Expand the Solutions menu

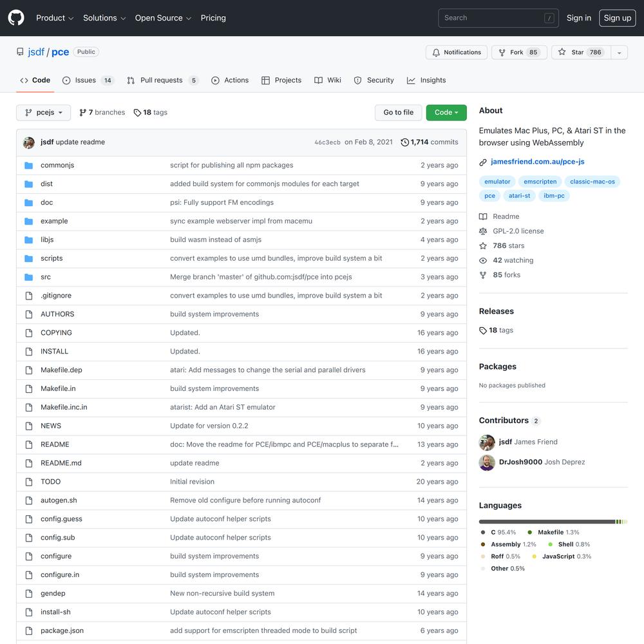[x=104, y=18]
